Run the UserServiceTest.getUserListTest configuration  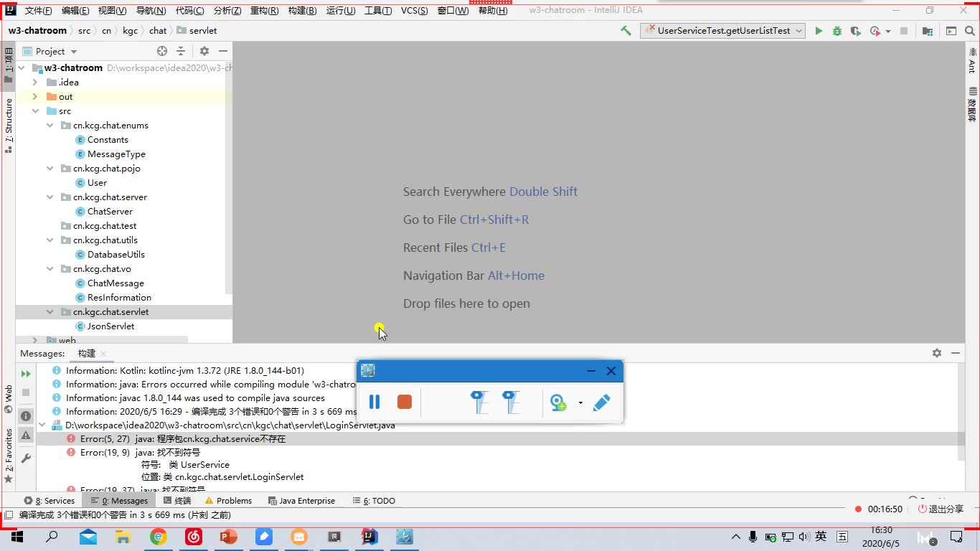tap(819, 31)
